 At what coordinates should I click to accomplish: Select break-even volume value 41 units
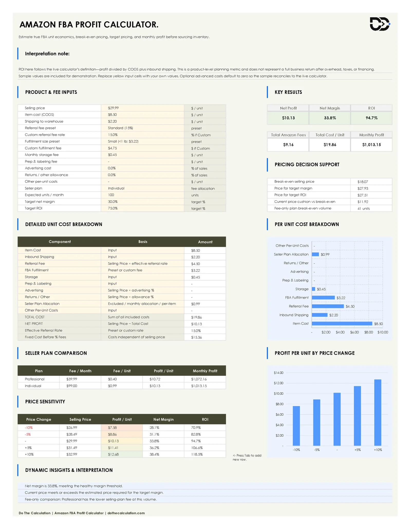(x=371, y=208)
